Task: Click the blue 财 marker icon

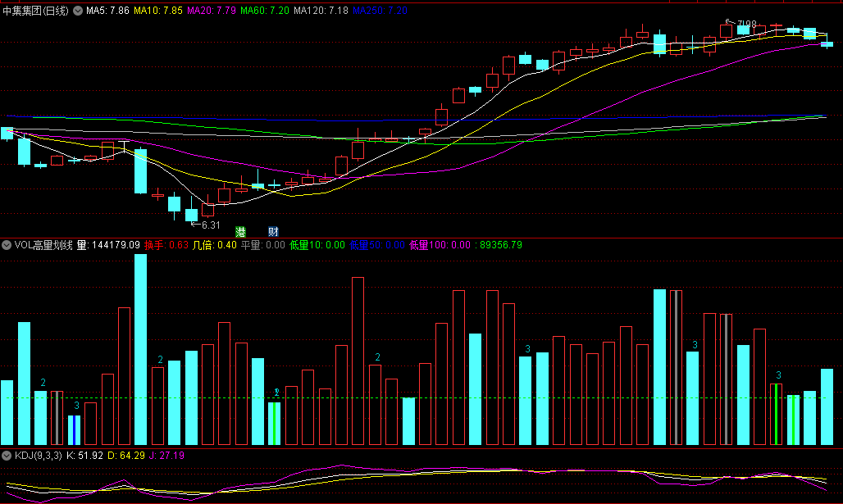Action: pos(273,232)
